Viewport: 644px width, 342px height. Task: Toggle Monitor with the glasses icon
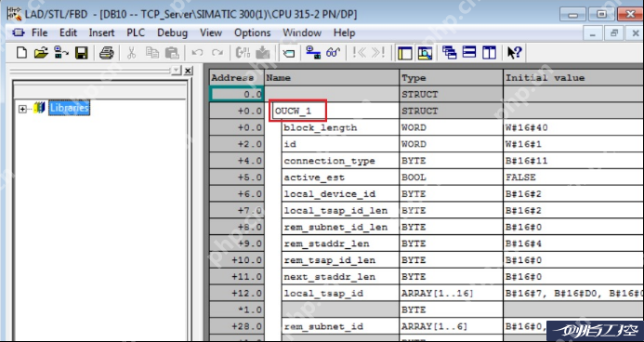pyautogui.click(x=333, y=53)
